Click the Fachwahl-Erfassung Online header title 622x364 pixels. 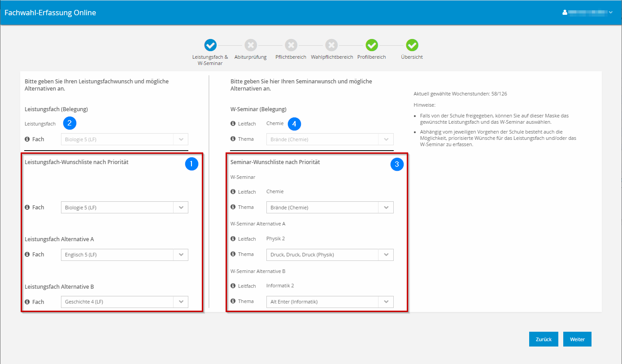(50, 13)
